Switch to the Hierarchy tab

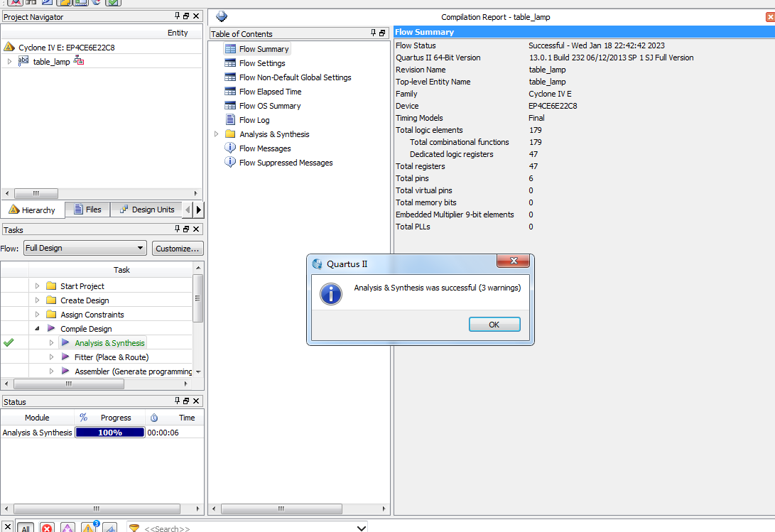coord(33,210)
